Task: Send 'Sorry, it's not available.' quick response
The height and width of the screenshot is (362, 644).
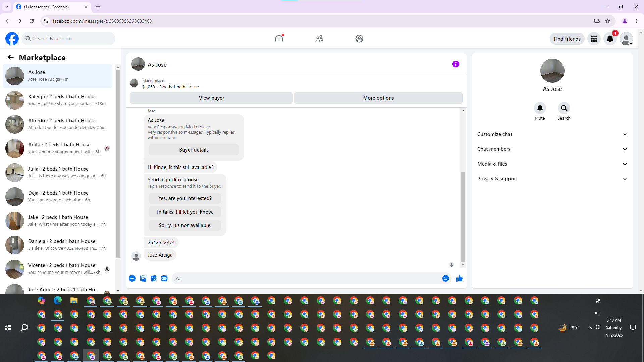Action: coord(185,225)
